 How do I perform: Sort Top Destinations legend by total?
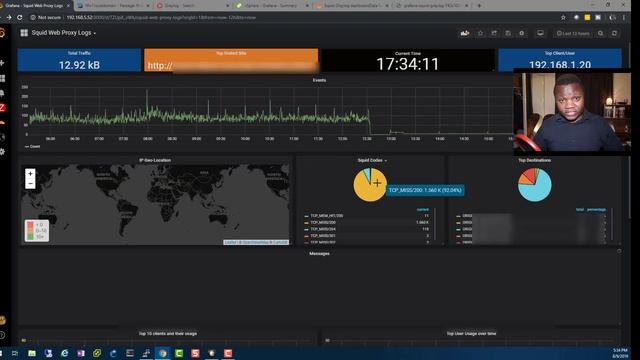[x=580, y=209]
